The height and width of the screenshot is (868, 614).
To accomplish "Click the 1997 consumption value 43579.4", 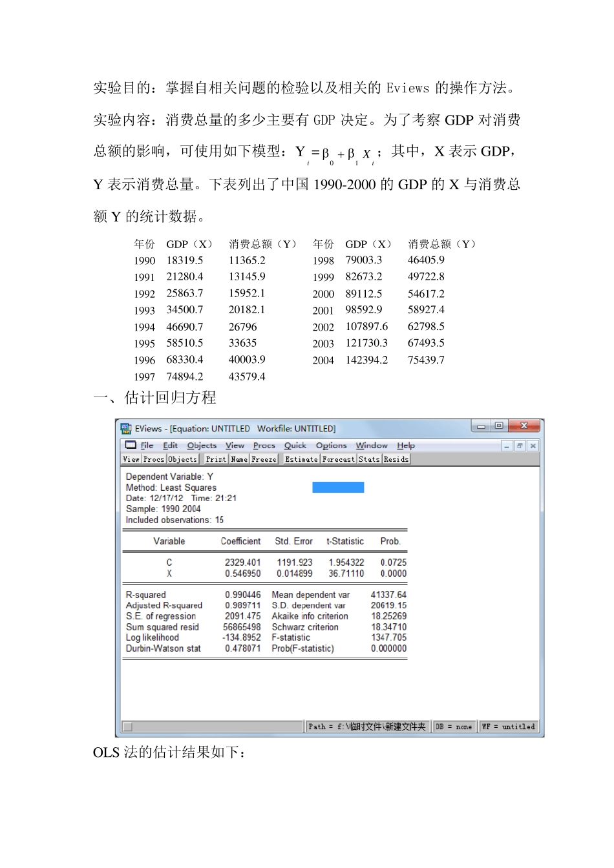I will (247, 377).
